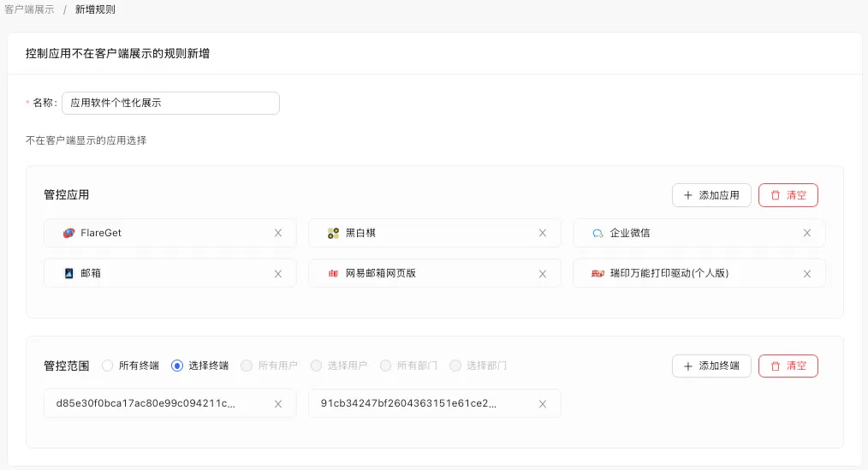Click the 瑞印万能打印驱动 app icon
The height and width of the screenshot is (470, 868).
(x=597, y=273)
